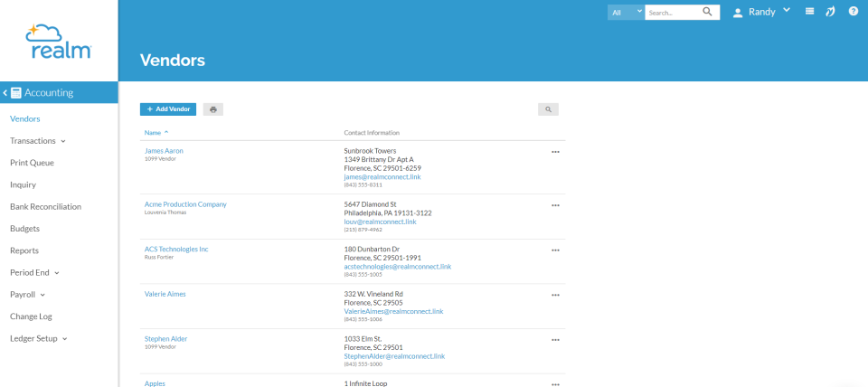The width and height of the screenshot is (868, 387).
Task: Click the print vendors icon
Action: [212, 109]
